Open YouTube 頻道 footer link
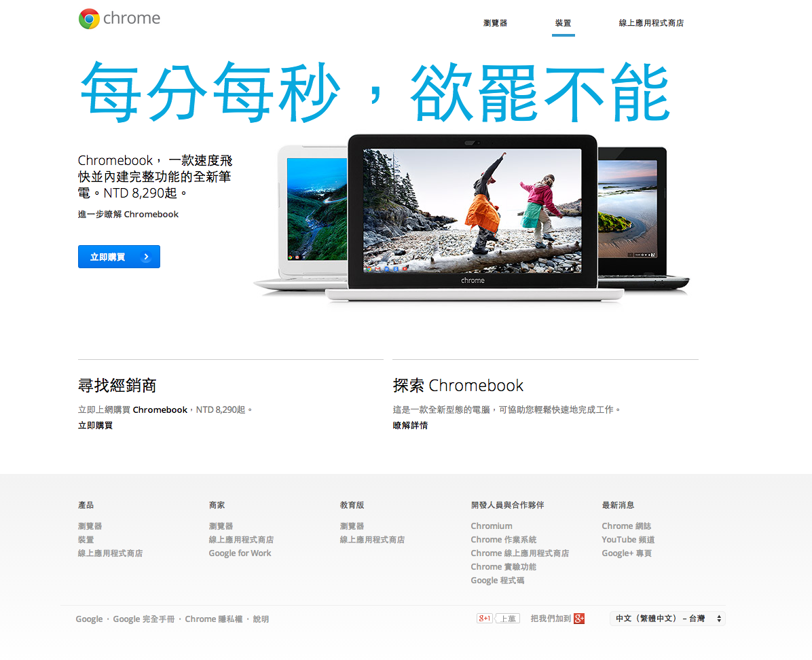 (628, 539)
